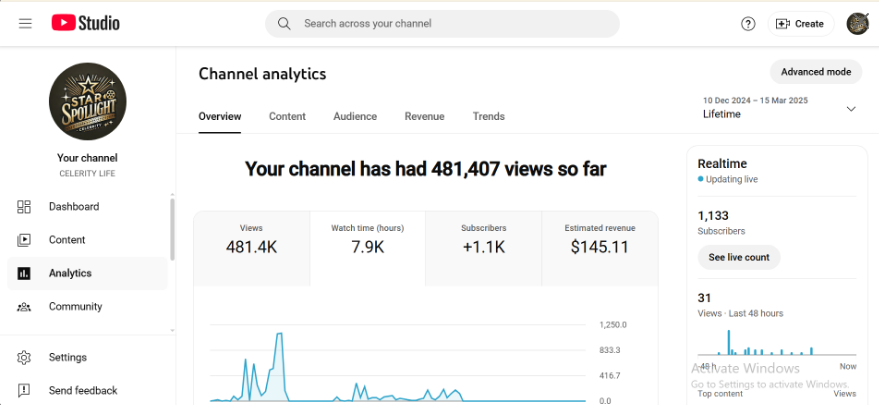The width and height of the screenshot is (879, 405).
Task: Click the See live count button
Action: tap(739, 257)
